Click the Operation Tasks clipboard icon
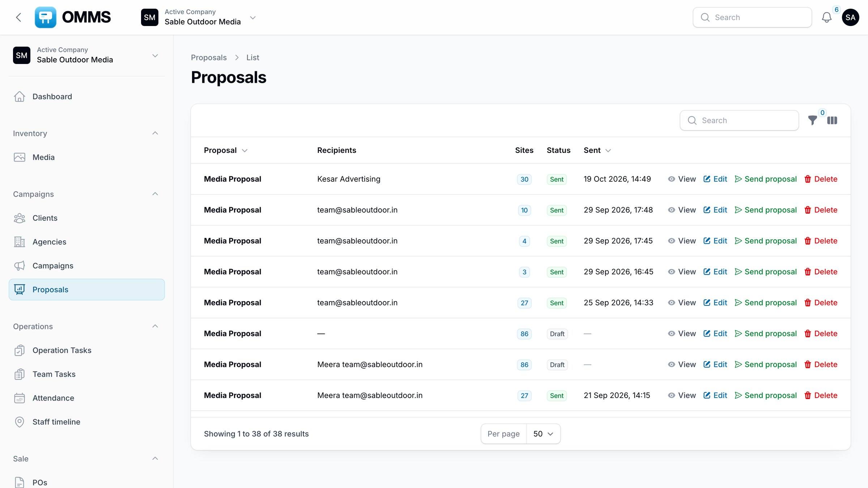Image resolution: width=868 pixels, height=488 pixels. 20,350
